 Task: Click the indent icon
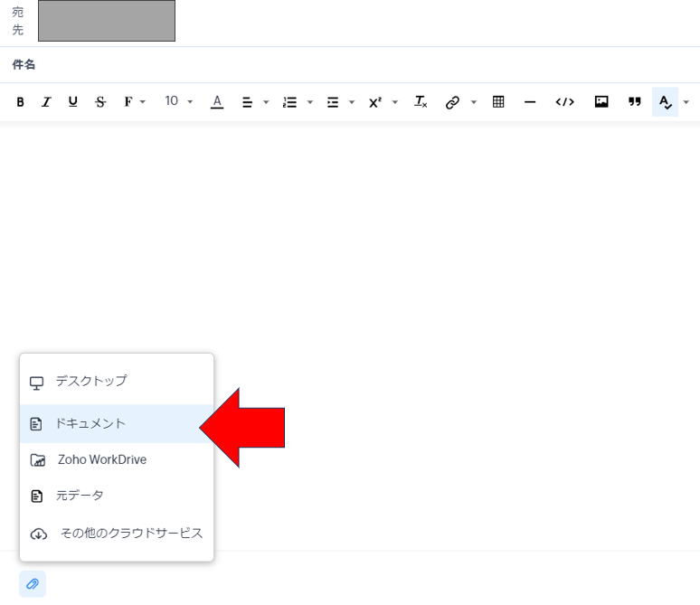point(333,102)
